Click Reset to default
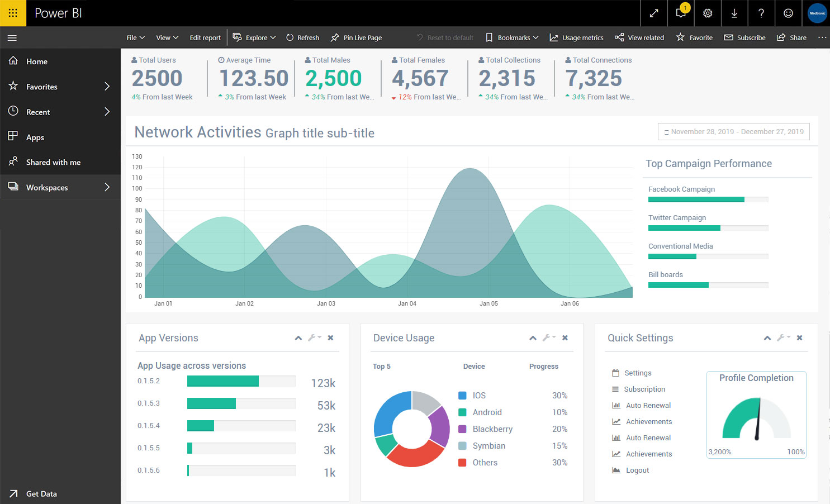Image resolution: width=830 pixels, height=504 pixels. (x=445, y=37)
